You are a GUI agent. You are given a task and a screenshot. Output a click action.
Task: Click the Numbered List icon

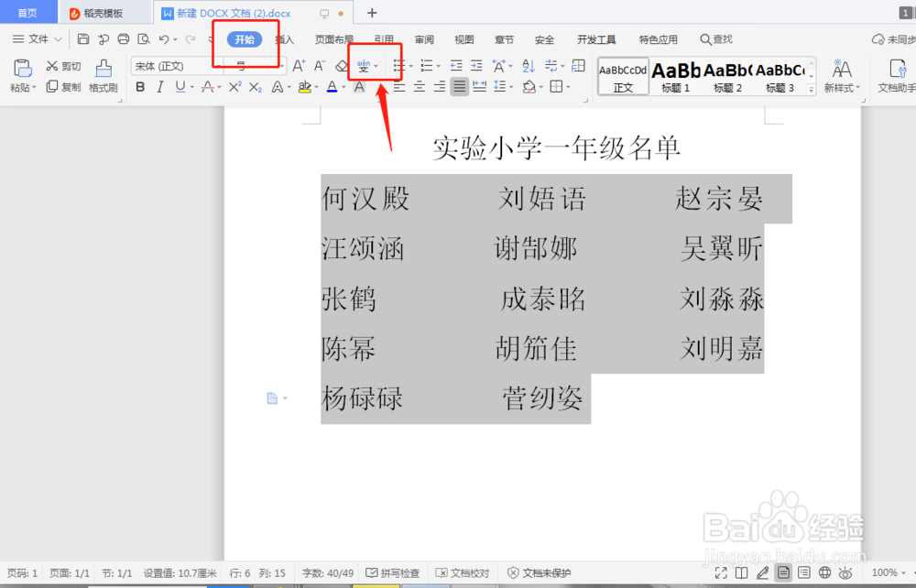click(x=427, y=66)
